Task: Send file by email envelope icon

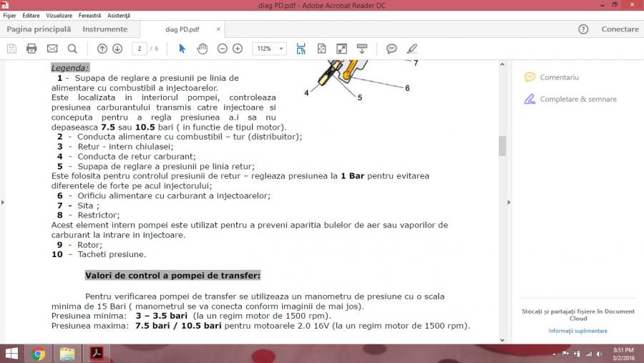Action: click(x=52, y=49)
